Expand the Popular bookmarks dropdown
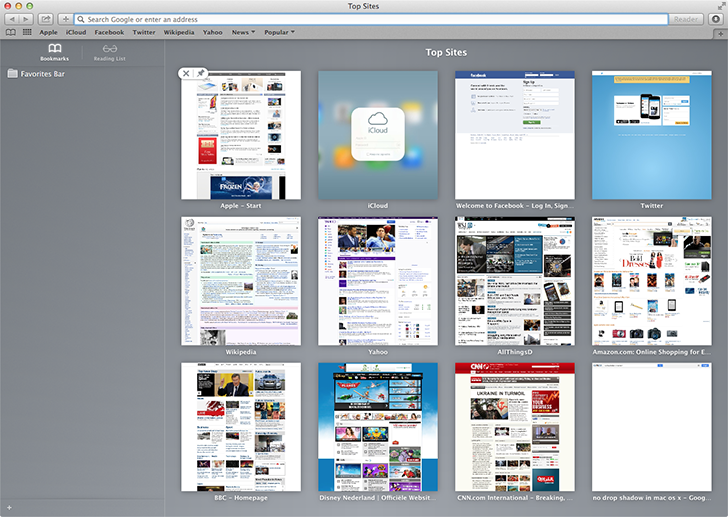This screenshot has height=517, width=728. click(x=280, y=32)
